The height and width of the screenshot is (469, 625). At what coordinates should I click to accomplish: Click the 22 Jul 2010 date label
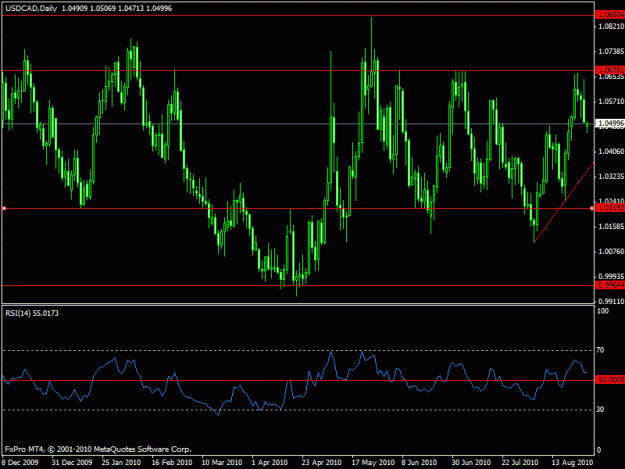[x=520, y=463]
